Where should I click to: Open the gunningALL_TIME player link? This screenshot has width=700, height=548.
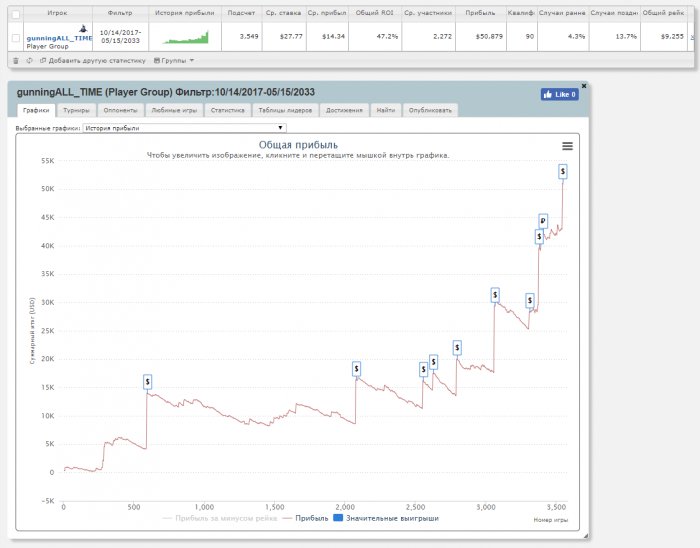pos(59,37)
